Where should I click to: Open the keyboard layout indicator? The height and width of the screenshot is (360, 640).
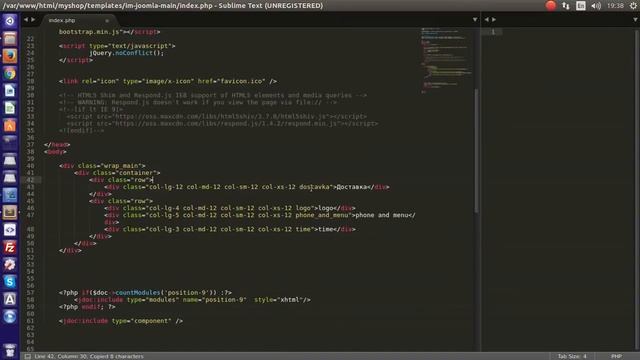click(580, 5)
